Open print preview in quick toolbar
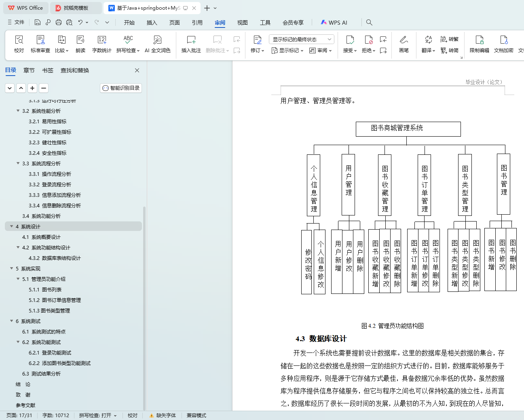This screenshot has width=524, height=420. tap(69, 22)
